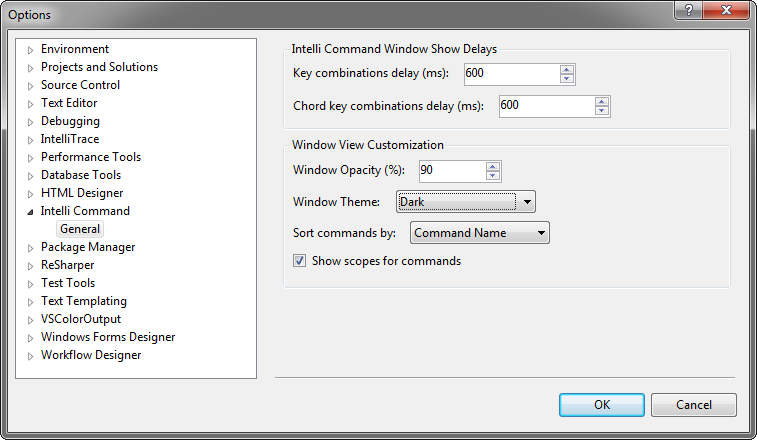The image size is (757, 440).
Task: Raise Window Opacity with up arrow
Action: coord(492,167)
